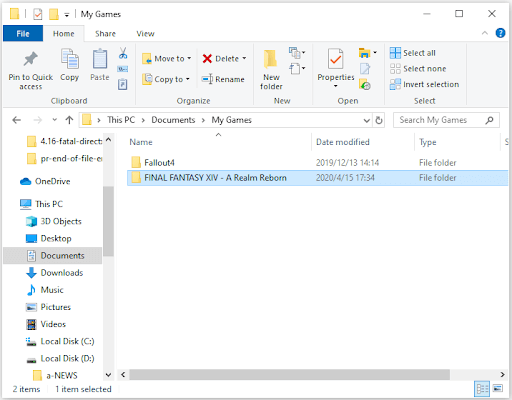Click Invert selection button
Image resolution: width=512 pixels, height=400 pixels.
coord(424,84)
